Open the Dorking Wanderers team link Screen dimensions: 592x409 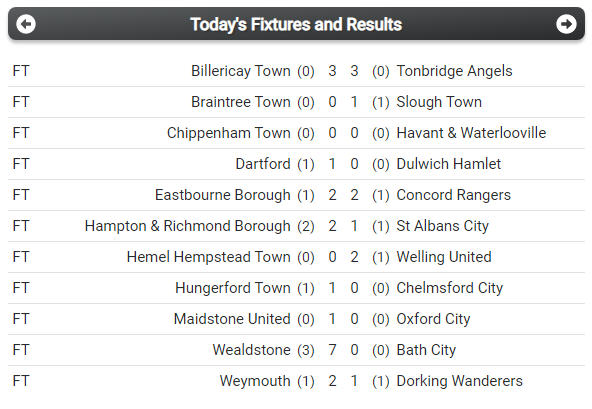(x=459, y=381)
